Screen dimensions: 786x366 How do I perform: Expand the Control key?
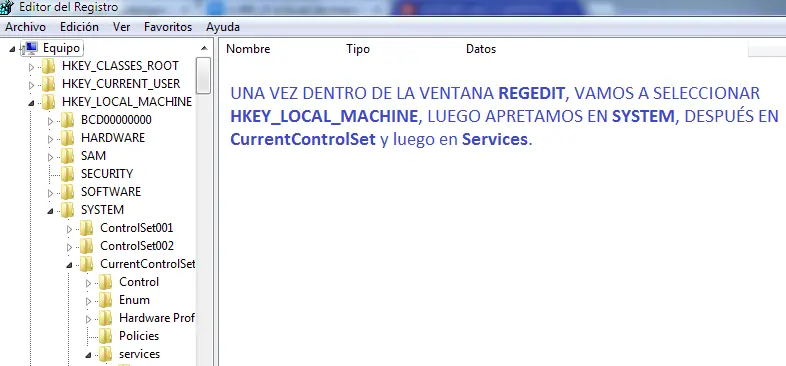[88, 283]
